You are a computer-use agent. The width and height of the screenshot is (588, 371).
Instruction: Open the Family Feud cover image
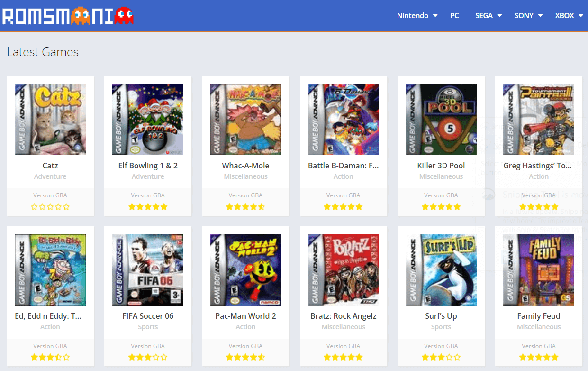click(x=539, y=270)
